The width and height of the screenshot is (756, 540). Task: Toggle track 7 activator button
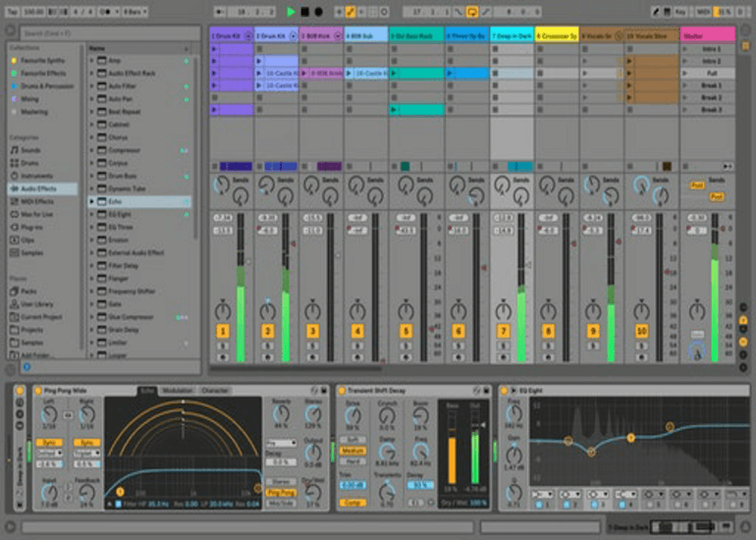click(x=503, y=331)
